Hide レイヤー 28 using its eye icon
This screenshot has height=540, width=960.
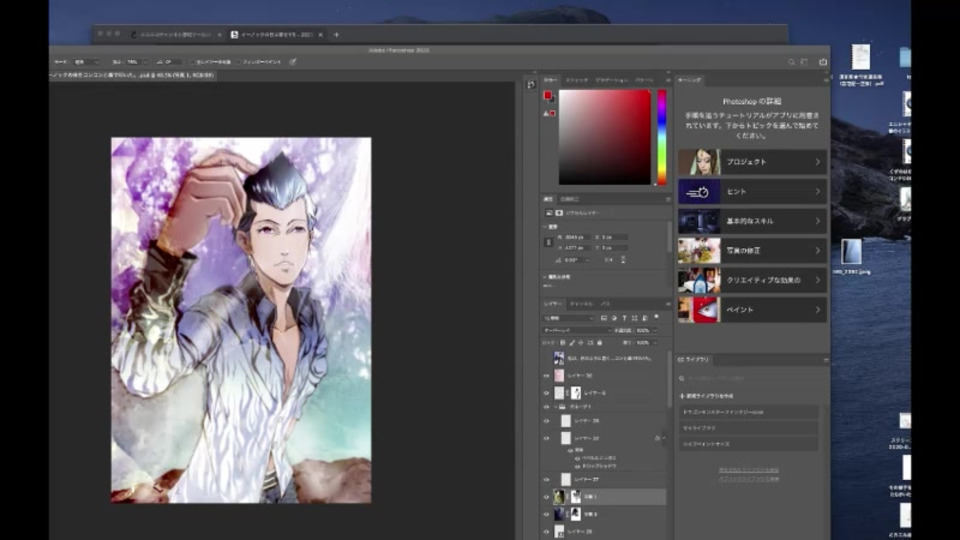coord(546,421)
